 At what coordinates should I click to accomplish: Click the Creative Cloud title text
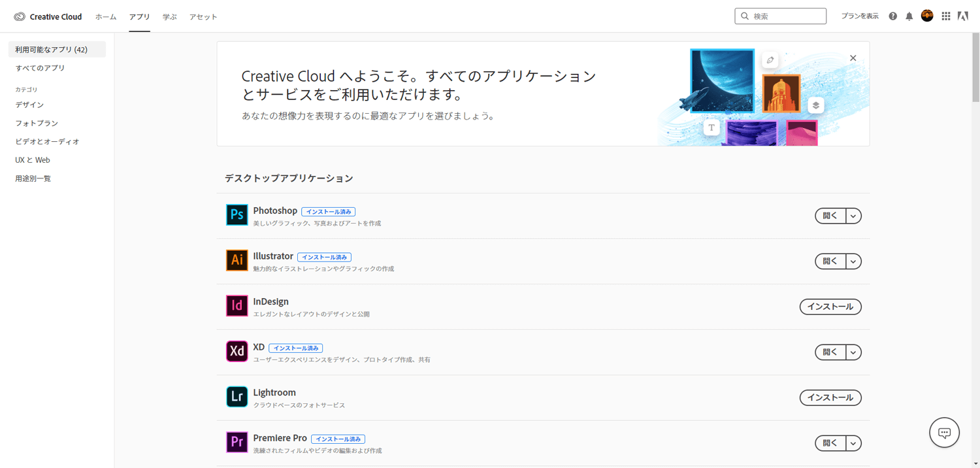(x=56, y=17)
